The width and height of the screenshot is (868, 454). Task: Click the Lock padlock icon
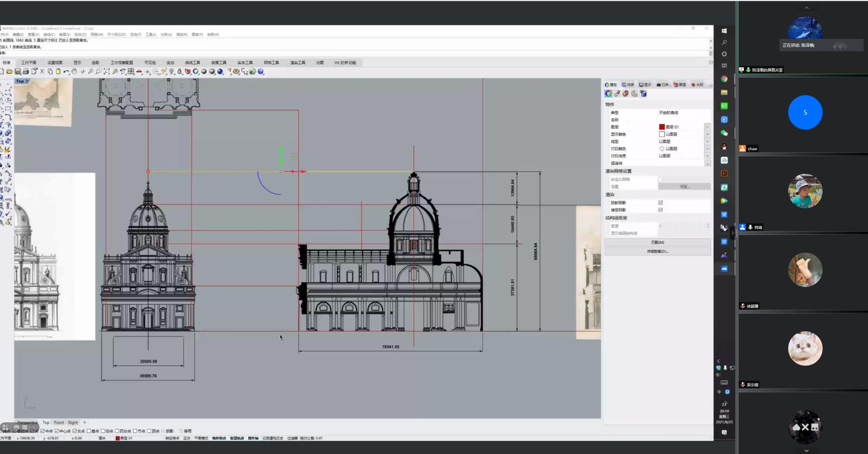coord(179,71)
